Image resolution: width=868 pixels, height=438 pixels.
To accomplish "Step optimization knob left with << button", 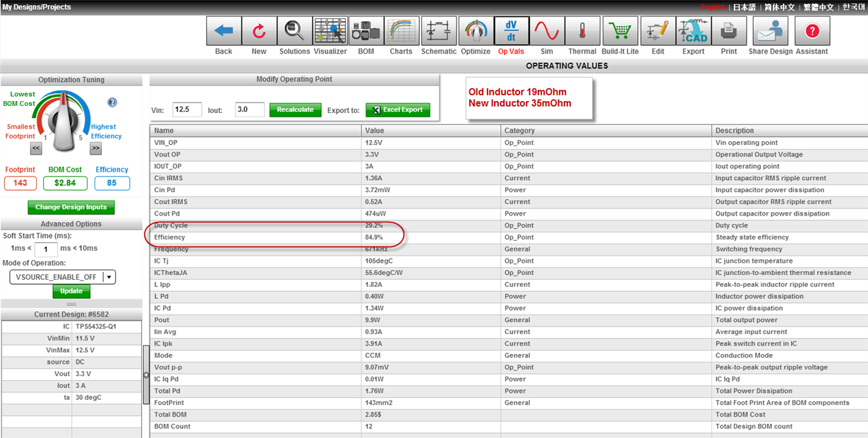I will (35, 148).
